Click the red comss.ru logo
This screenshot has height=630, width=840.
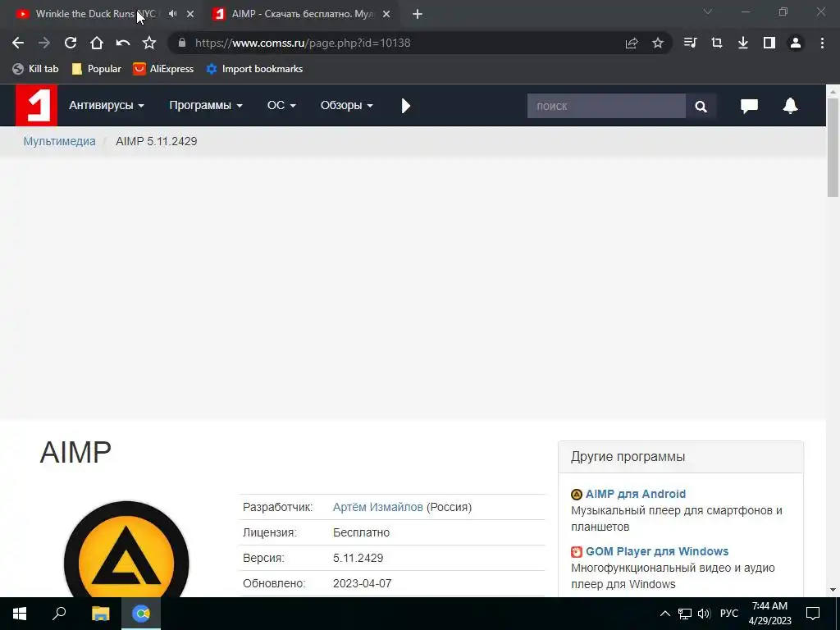(x=36, y=105)
